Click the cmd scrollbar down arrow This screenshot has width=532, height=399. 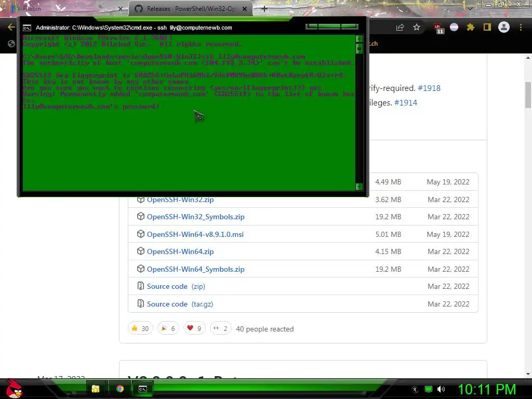click(x=359, y=187)
